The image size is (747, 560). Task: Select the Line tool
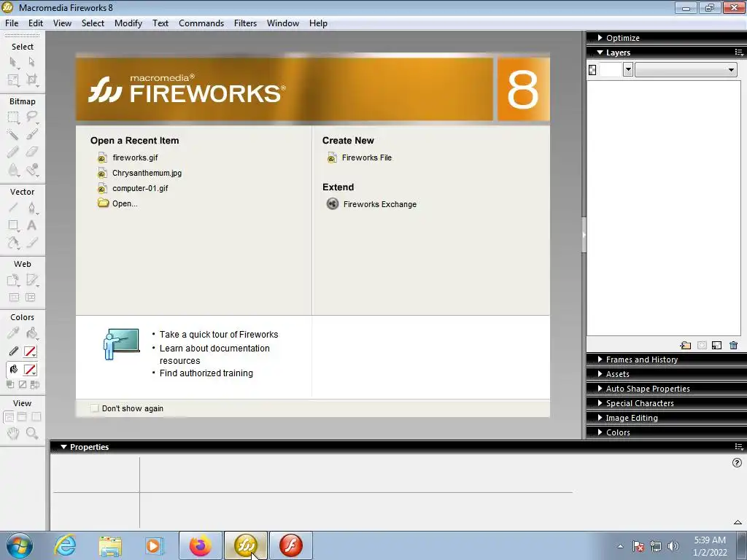[13, 208]
